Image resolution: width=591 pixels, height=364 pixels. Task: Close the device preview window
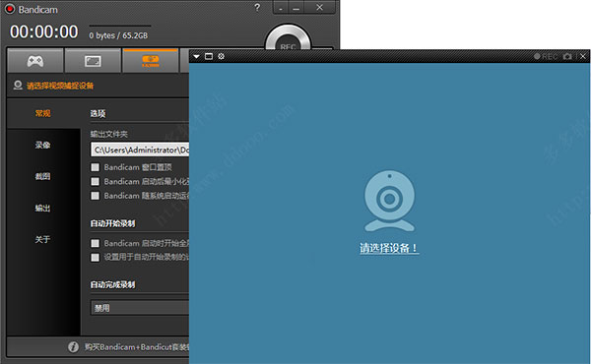click(x=583, y=56)
